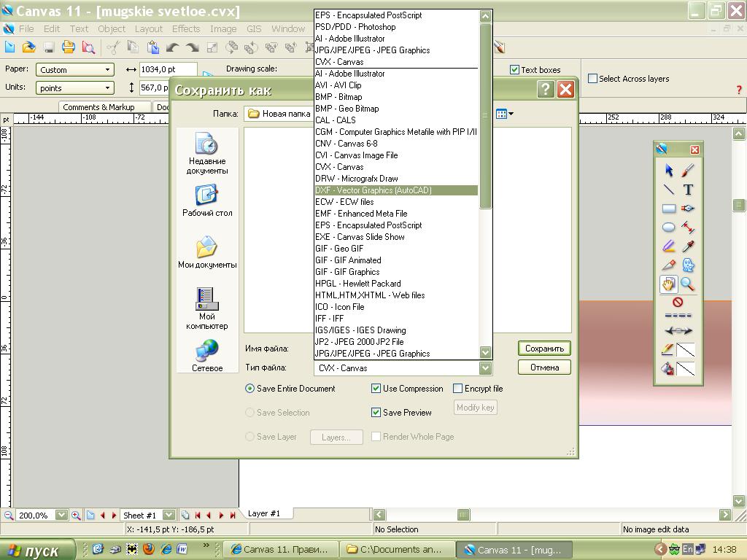This screenshot has height=560, width=747.
Task: Click the zoom-in icon in bottom bar
Action: [x=76, y=515]
